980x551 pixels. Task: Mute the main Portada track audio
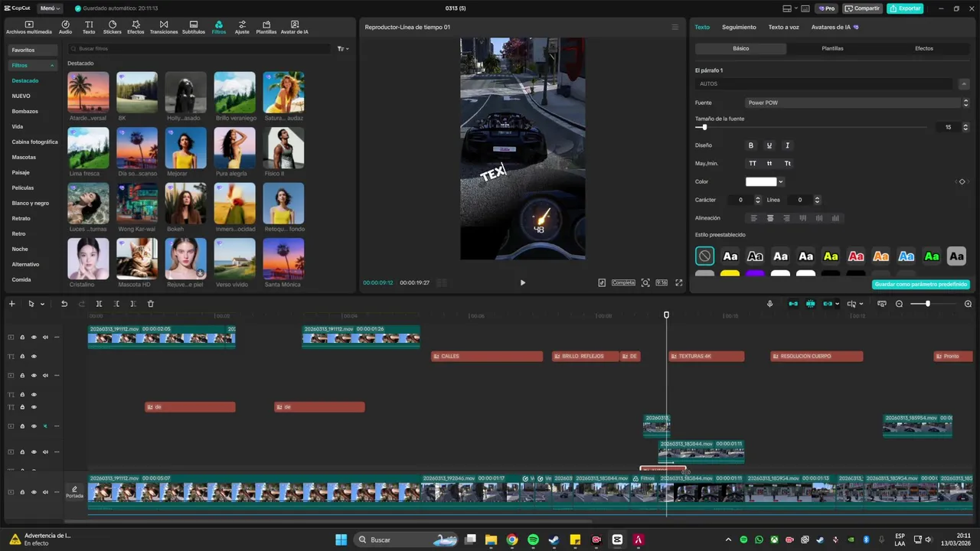pos(45,492)
